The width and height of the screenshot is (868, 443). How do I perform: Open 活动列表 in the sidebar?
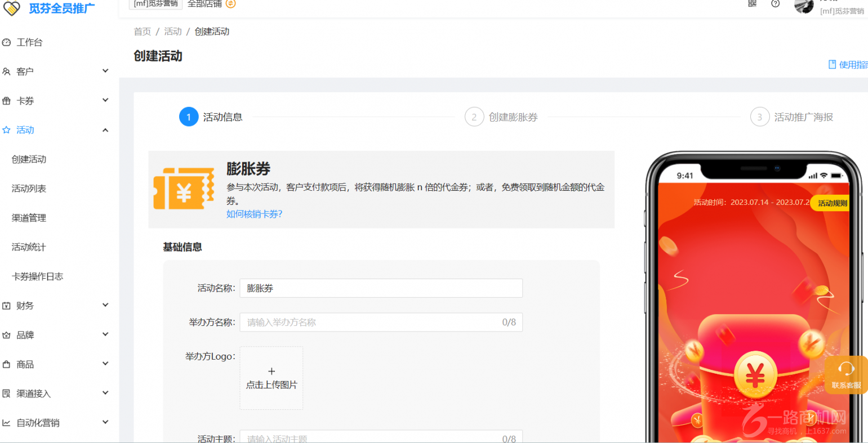(x=29, y=189)
